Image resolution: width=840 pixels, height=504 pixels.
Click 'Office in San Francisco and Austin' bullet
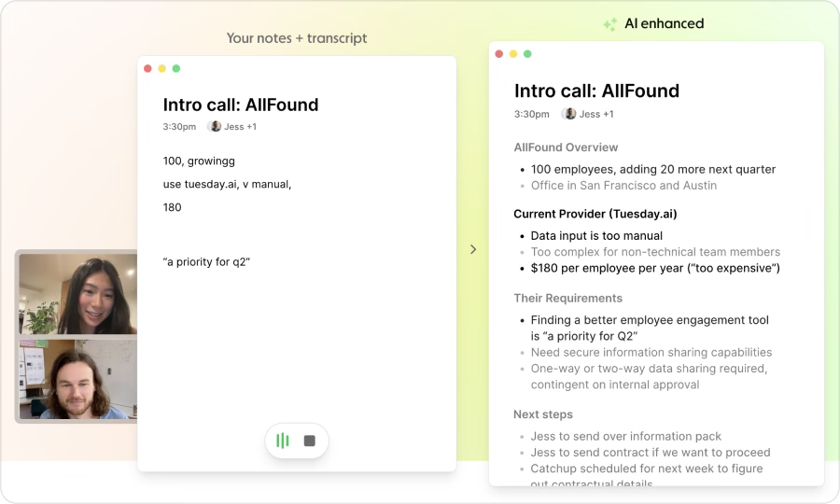click(623, 186)
